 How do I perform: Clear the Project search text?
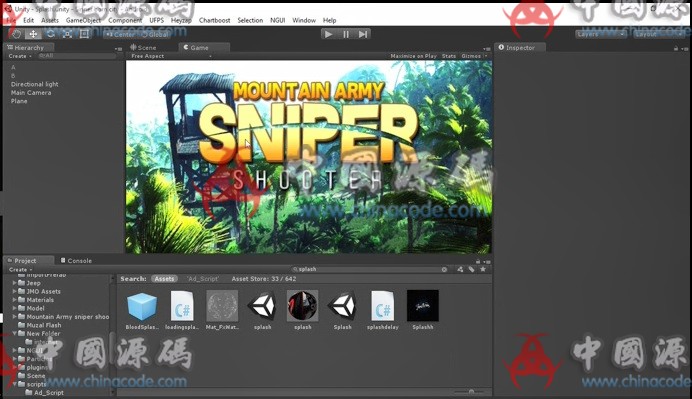click(444, 269)
